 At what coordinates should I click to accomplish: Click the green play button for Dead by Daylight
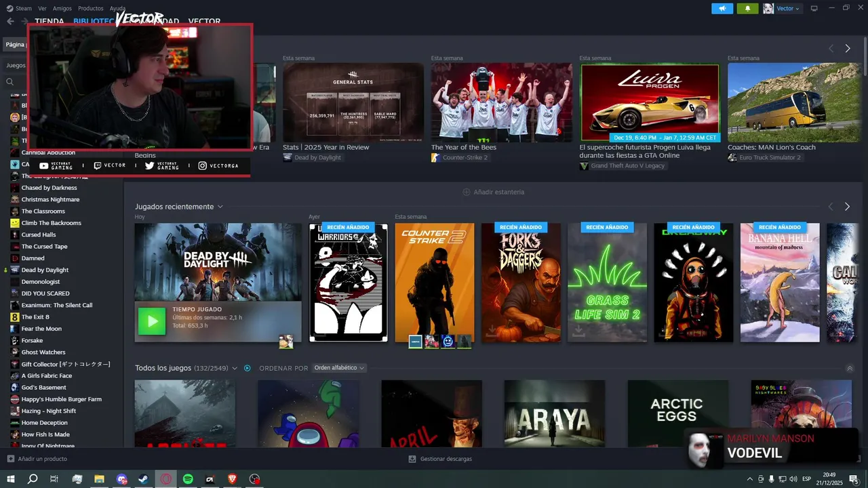click(151, 321)
